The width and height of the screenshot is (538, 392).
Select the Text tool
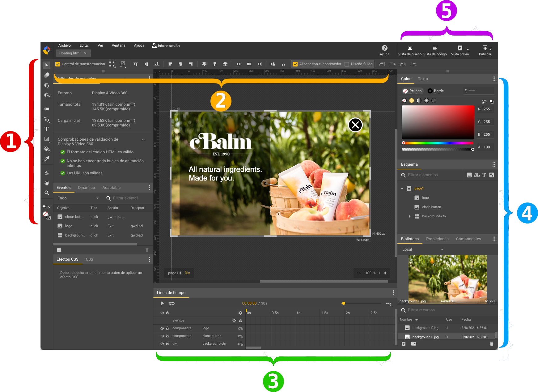click(x=47, y=129)
